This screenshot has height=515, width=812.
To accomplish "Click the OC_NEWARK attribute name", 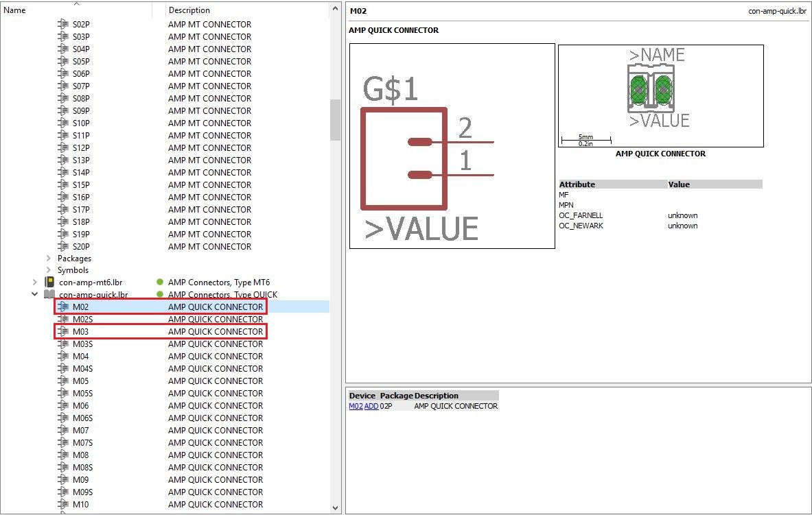I will (x=581, y=226).
